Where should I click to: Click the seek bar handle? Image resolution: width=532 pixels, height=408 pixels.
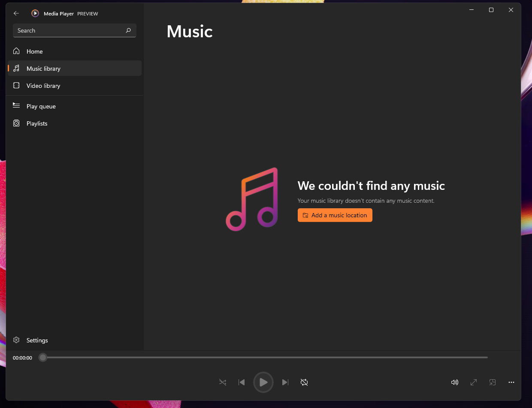42,357
